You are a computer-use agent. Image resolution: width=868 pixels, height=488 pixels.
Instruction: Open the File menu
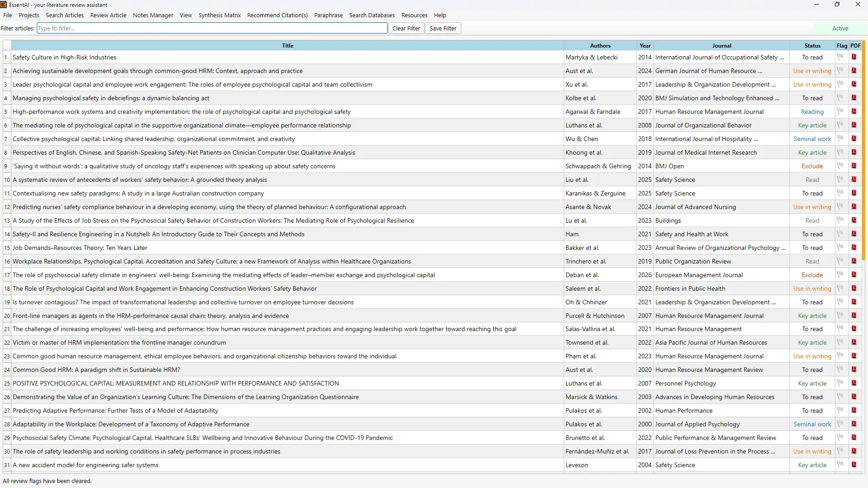click(8, 15)
